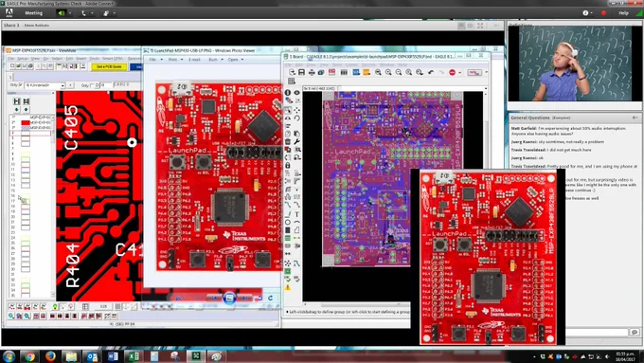This screenshot has height=363, width=644.
Task: Open Photo Viewer File dropdown
Action: click(x=154, y=60)
